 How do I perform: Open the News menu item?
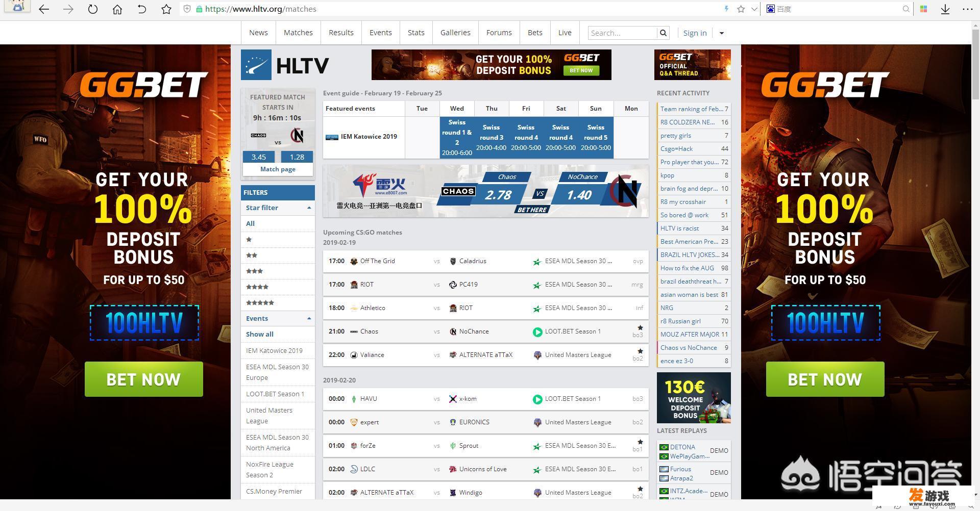pyautogui.click(x=258, y=33)
